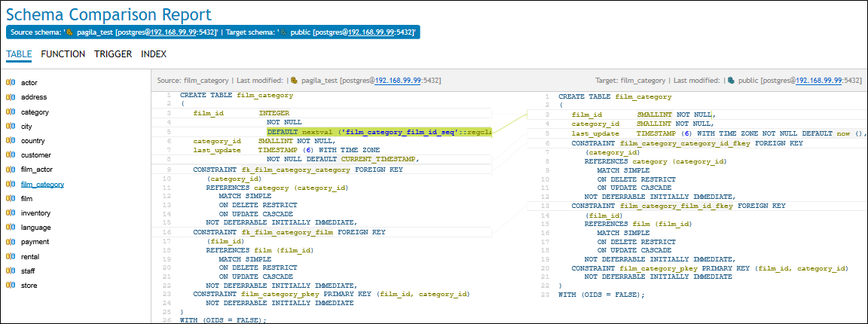Click source line 'film_id INTEGER'
The width and height of the screenshot is (868, 324).
point(241,114)
